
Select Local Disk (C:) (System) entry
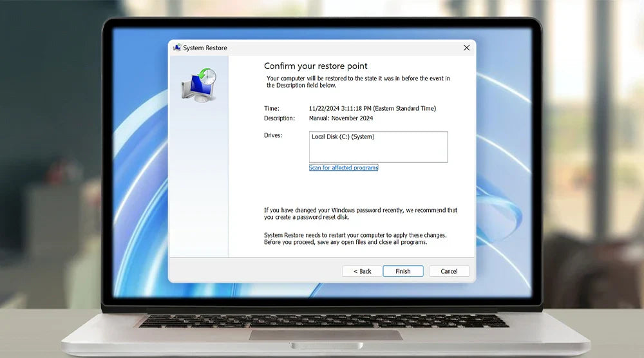coord(343,137)
